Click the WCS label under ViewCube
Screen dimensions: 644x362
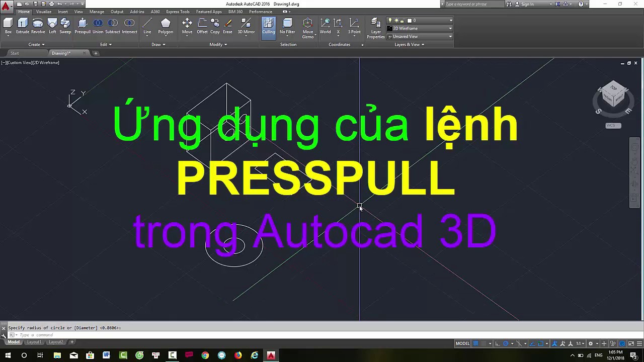coord(613,125)
